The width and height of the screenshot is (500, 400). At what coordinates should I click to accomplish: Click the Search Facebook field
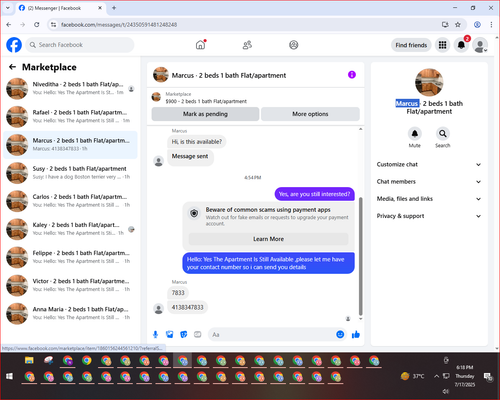80,45
